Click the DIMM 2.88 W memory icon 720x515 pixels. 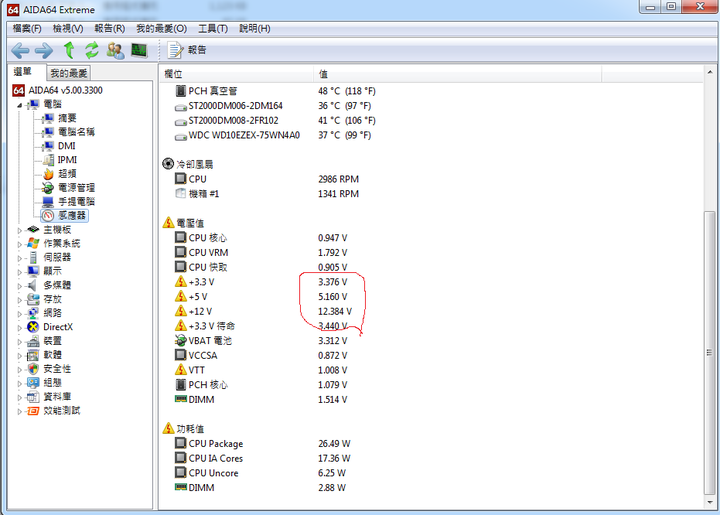(180, 487)
